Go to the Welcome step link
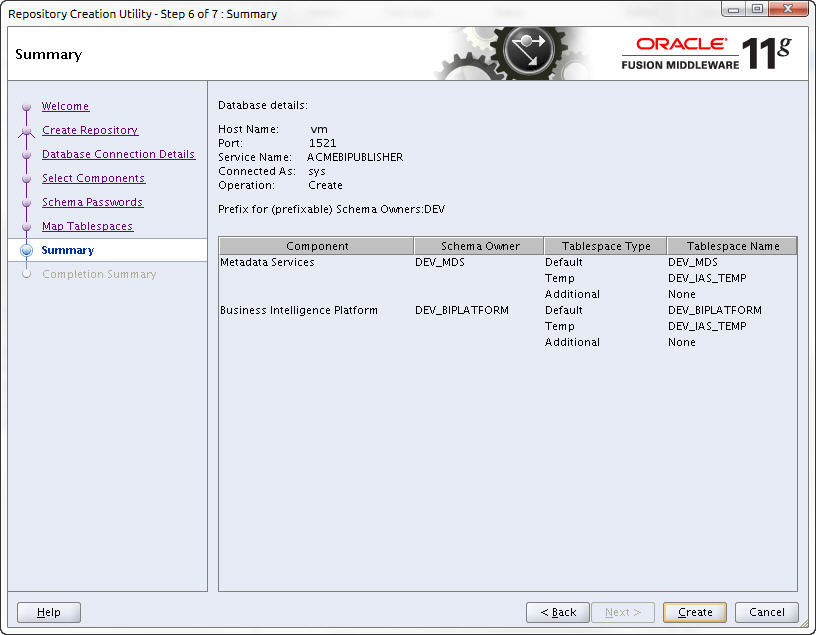Viewport: 816px width, 635px height. [66, 106]
